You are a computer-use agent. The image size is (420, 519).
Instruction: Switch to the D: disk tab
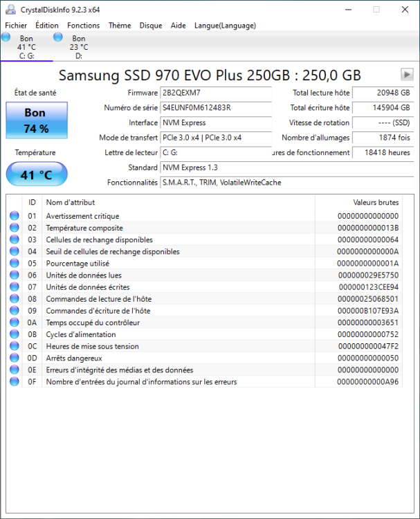[78, 47]
